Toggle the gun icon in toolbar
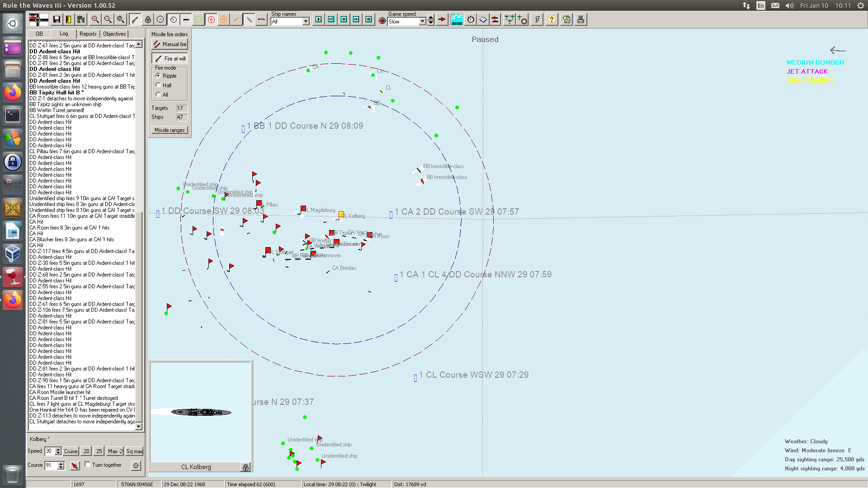 (x=135, y=19)
